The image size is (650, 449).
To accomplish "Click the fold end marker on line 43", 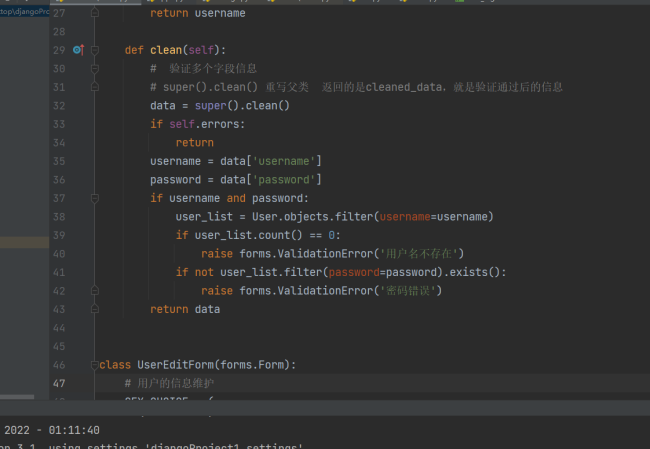I will [95, 309].
